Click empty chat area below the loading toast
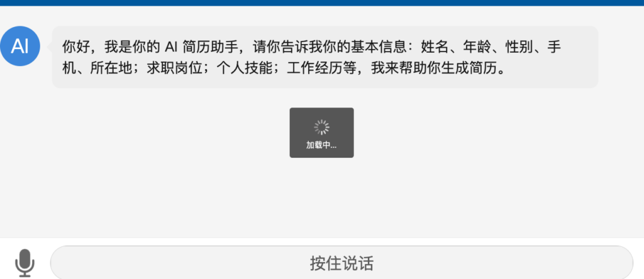The image size is (644, 279). point(321,197)
